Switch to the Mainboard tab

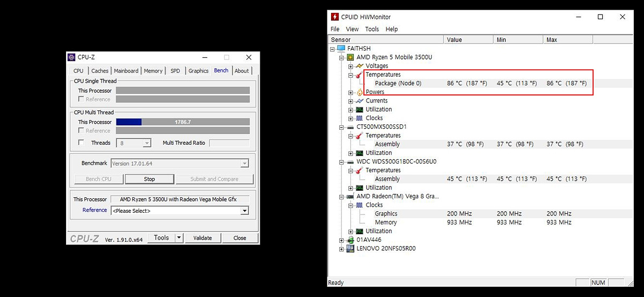point(126,71)
